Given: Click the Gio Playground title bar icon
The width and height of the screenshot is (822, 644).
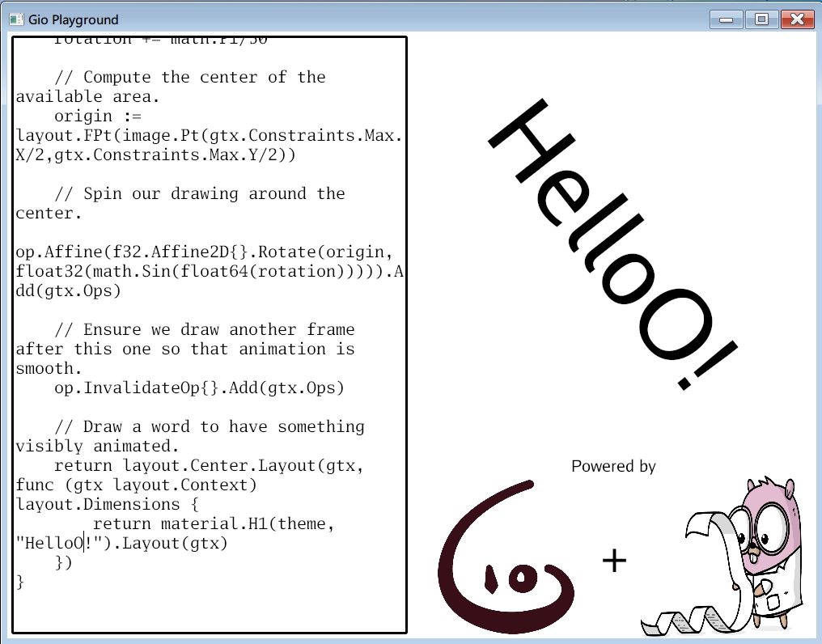Looking at the screenshot, I should click(x=16, y=19).
